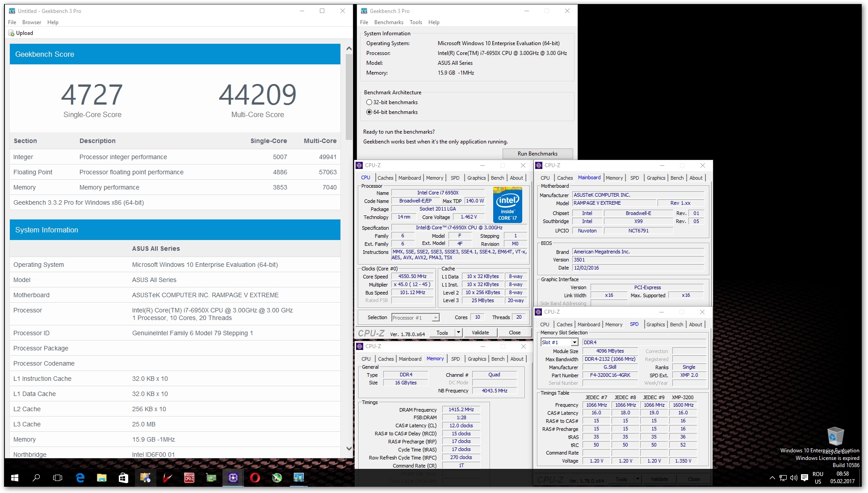Open Task View on the taskbar

coord(58,478)
